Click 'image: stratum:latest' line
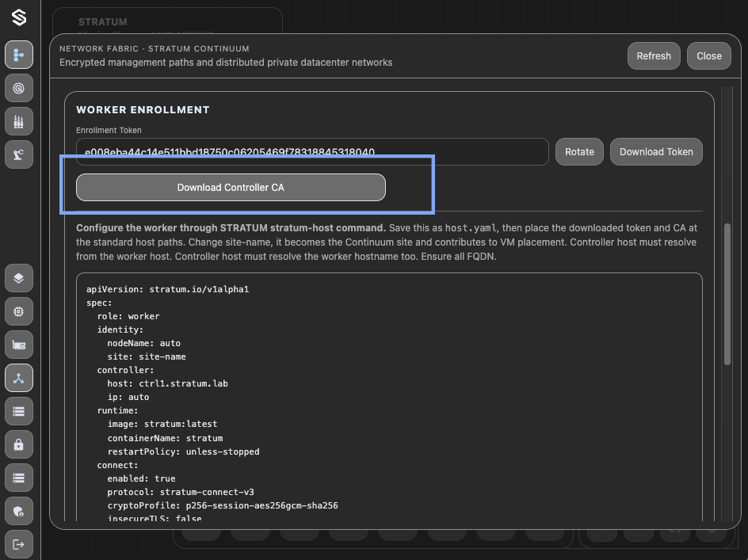The image size is (748, 560). (162, 424)
